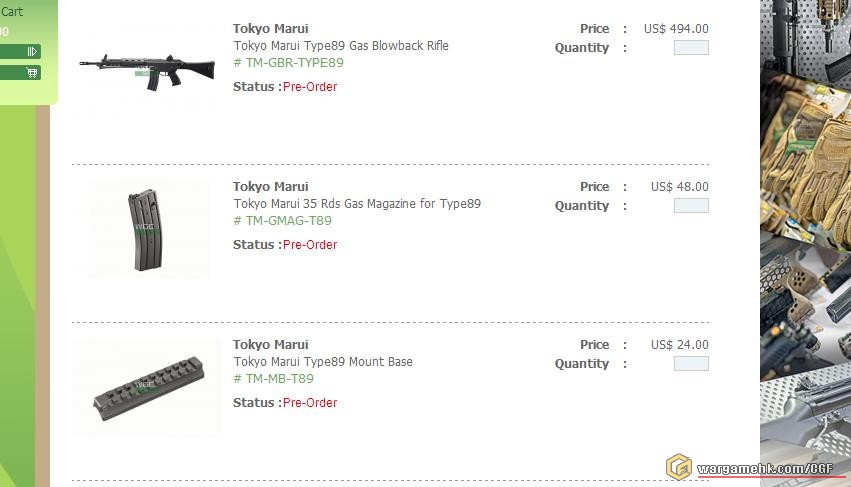Open the 35 Rds Gas Magazine image

(148, 228)
